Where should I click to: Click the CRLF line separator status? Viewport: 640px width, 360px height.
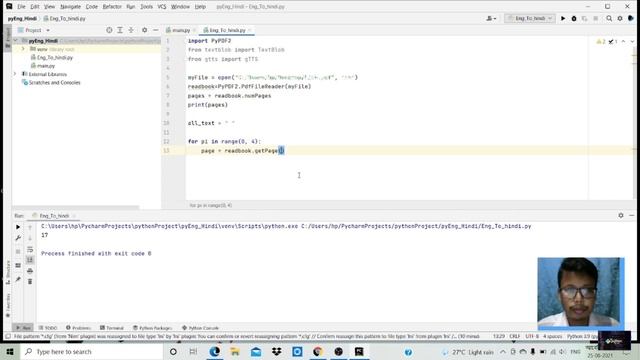click(514, 336)
